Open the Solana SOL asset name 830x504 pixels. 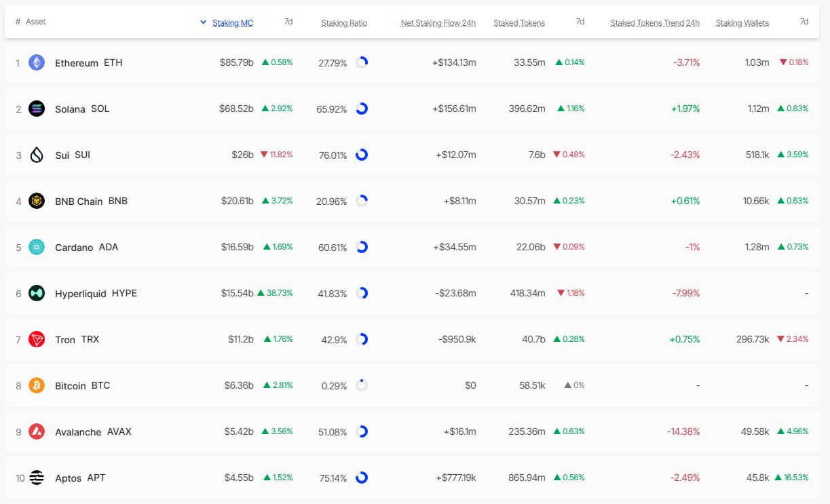tap(82, 109)
